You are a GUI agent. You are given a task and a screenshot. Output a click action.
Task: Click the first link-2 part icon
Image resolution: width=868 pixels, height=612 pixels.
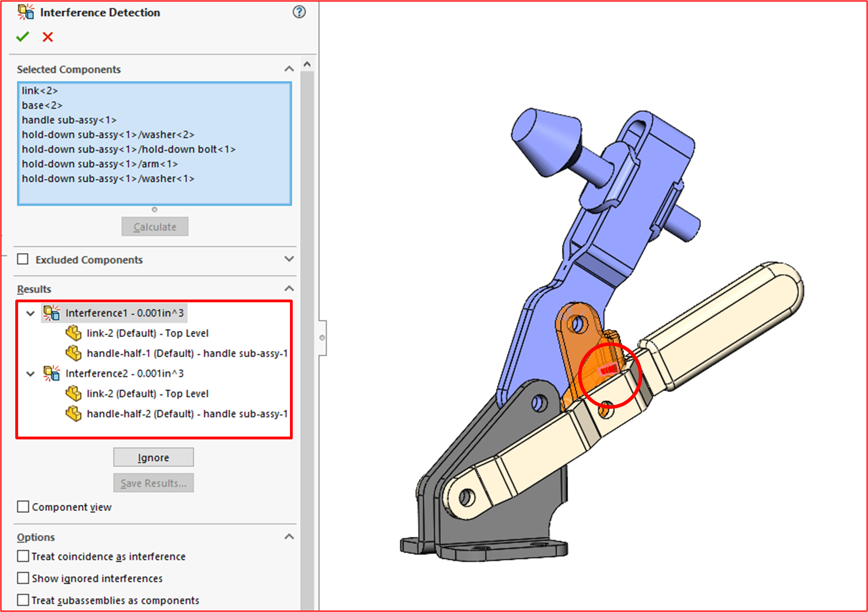(x=73, y=333)
